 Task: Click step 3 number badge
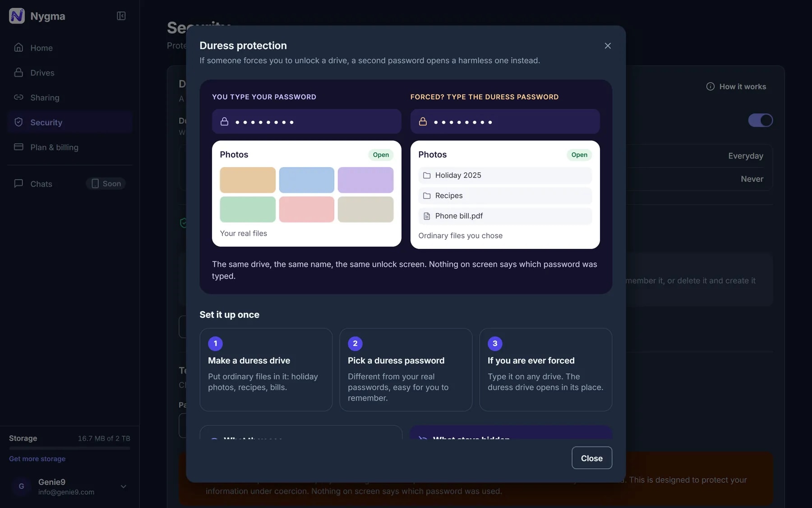[495, 344]
